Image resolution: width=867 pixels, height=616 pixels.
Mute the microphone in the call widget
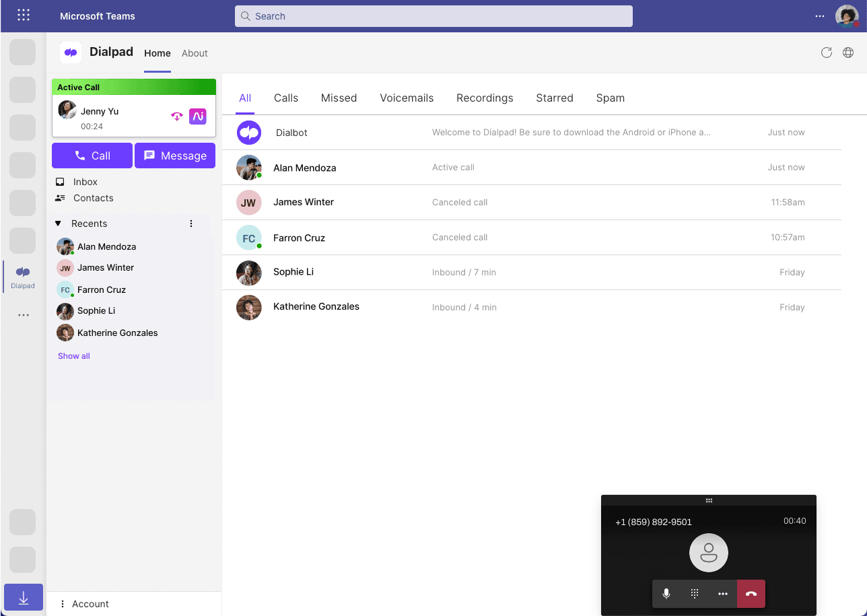pyautogui.click(x=666, y=594)
